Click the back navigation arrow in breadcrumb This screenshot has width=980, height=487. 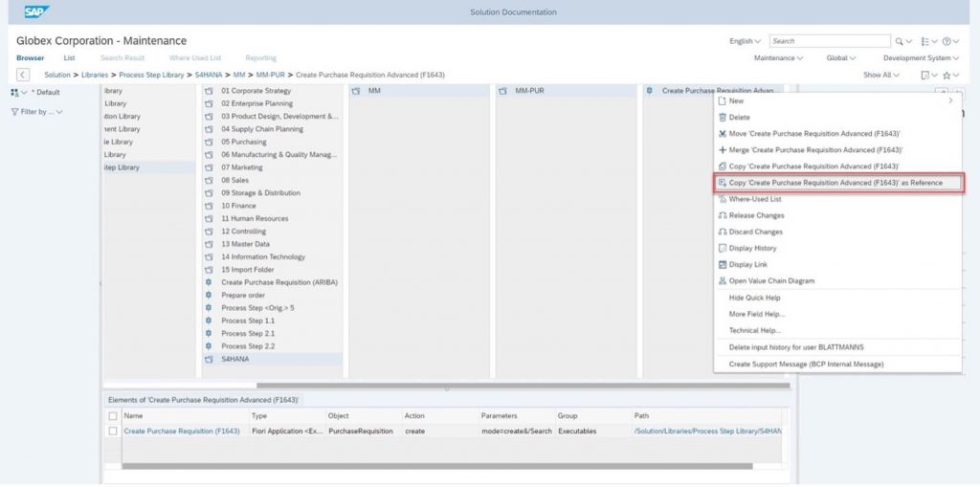(x=23, y=75)
